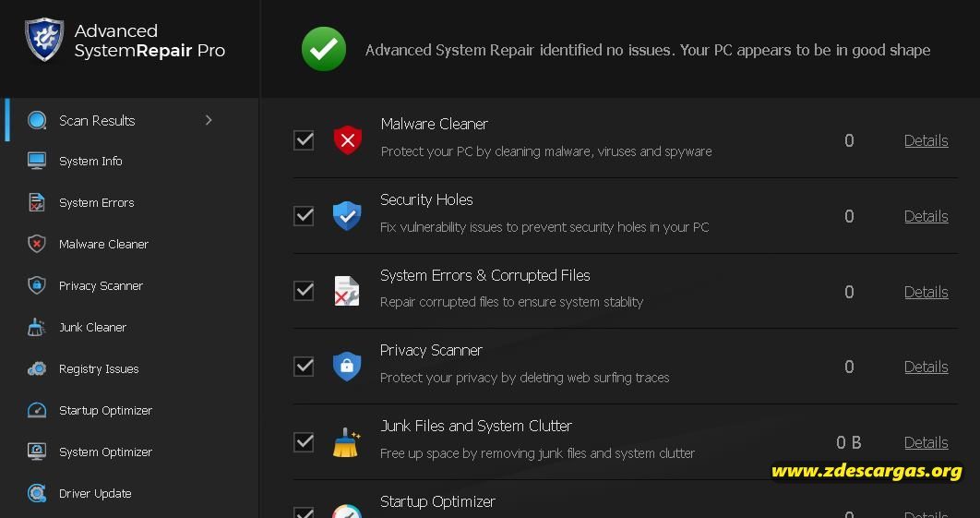Open Details for Malware Cleaner

926,140
